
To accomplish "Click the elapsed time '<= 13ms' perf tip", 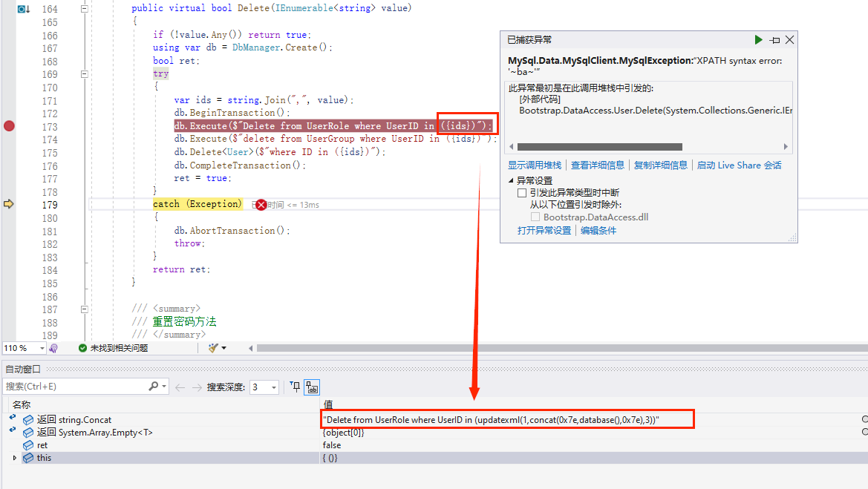I will [293, 205].
